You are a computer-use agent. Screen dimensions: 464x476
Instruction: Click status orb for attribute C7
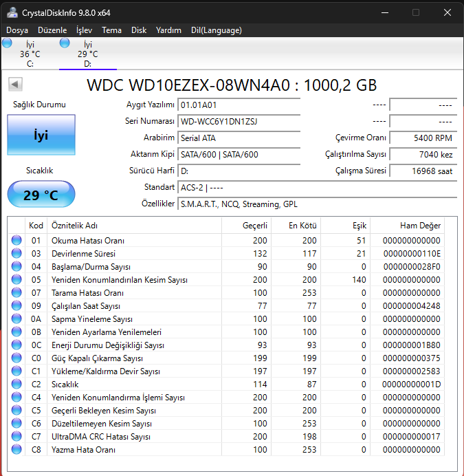pyautogui.click(x=16, y=436)
